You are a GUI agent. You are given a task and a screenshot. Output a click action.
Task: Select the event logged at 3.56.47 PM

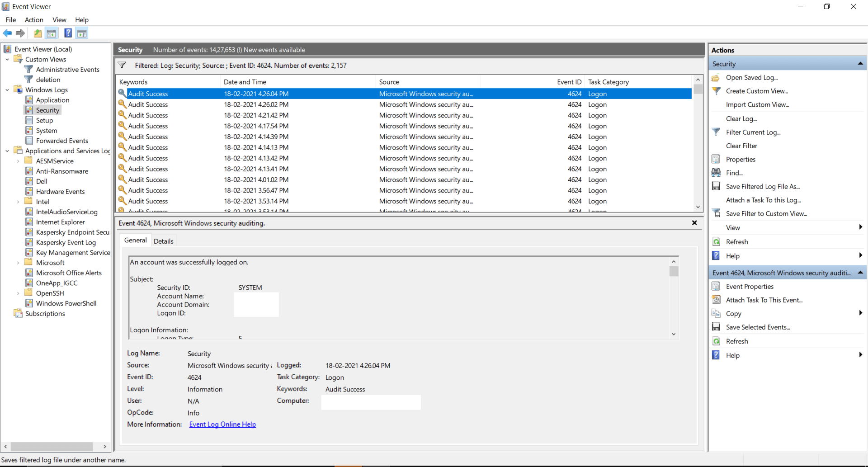[x=404, y=190]
